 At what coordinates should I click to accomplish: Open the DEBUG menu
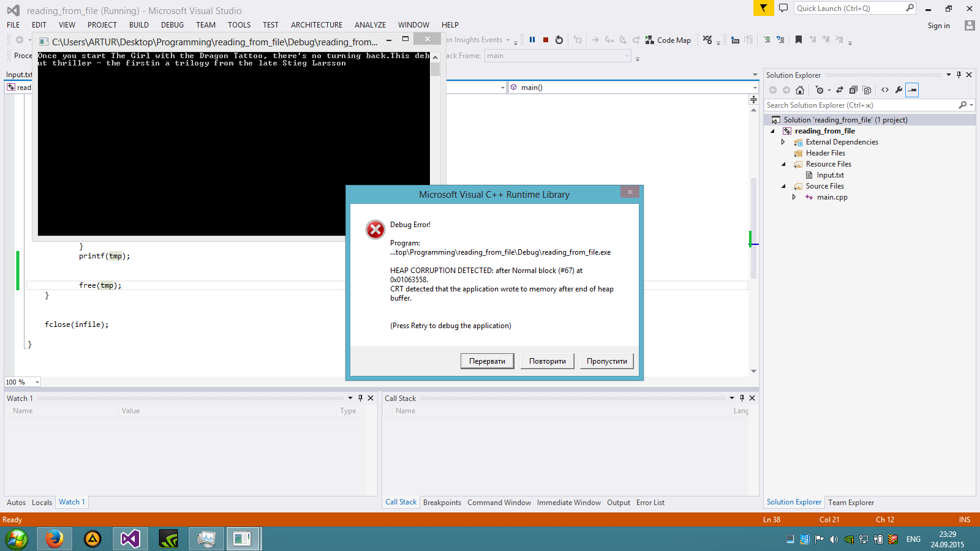coord(172,25)
